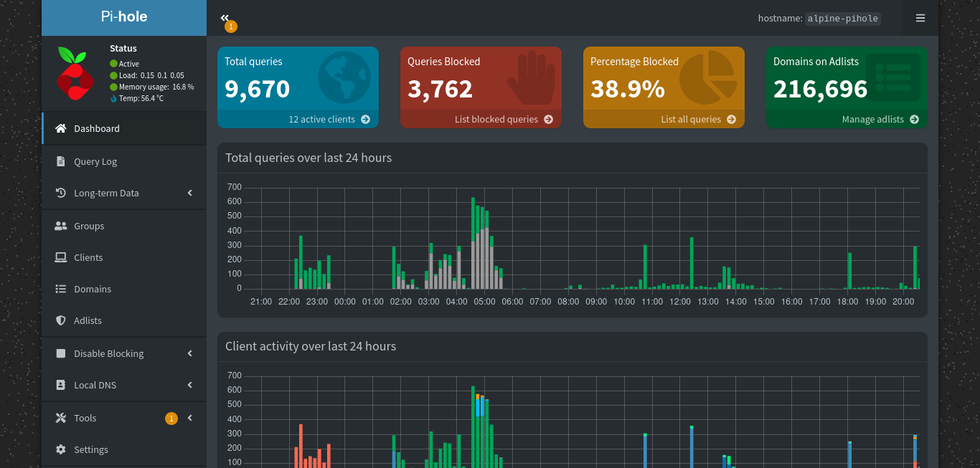Collapse sidebar with double-chevron icon
The image size is (980, 468).
225,18
